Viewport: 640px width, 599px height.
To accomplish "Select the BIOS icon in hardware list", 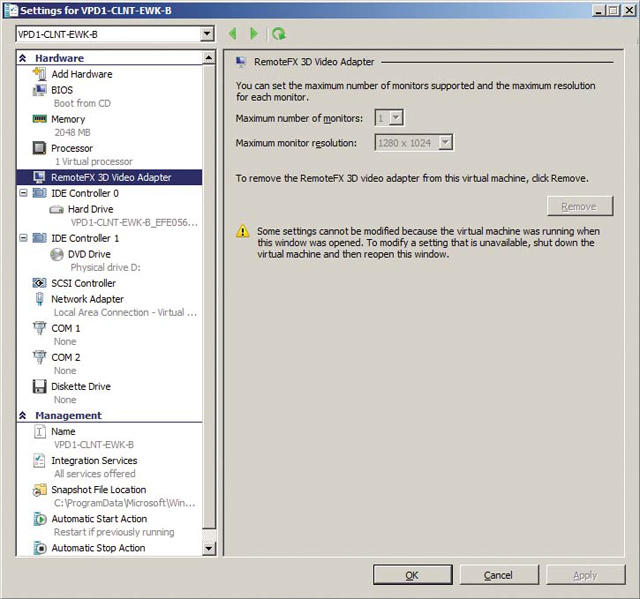I will 40,90.
